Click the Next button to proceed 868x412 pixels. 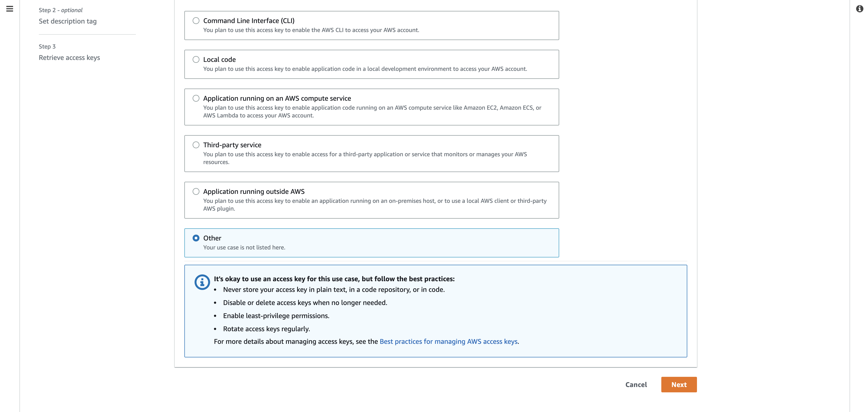(x=679, y=384)
